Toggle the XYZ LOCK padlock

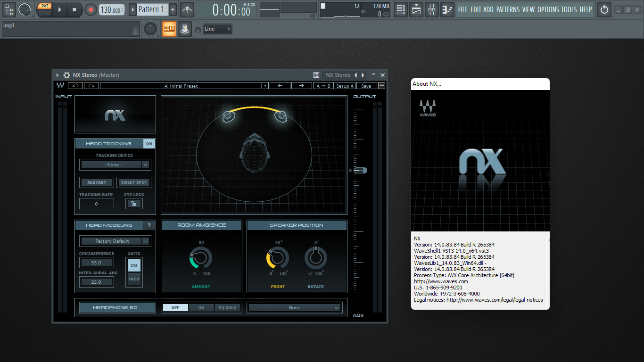pyautogui.click(x=134, y=204)
